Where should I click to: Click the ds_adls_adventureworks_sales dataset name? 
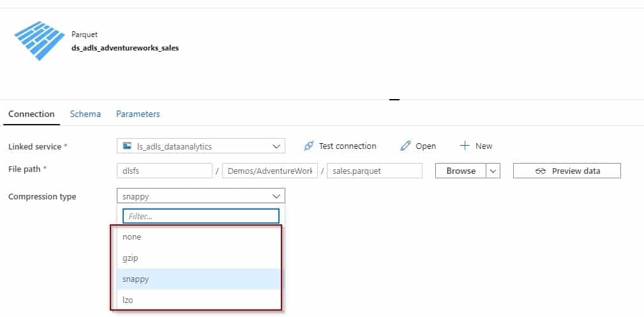coord(125,48)
